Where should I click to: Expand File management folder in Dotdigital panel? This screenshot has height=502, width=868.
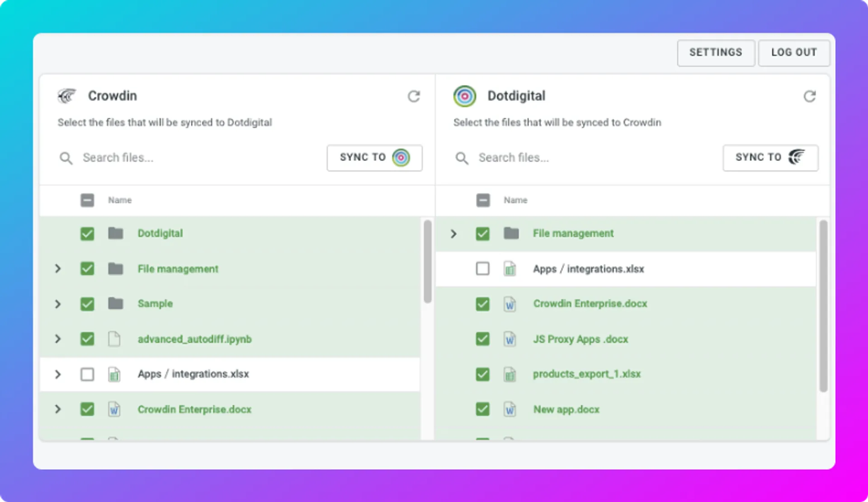click(453, 234)
